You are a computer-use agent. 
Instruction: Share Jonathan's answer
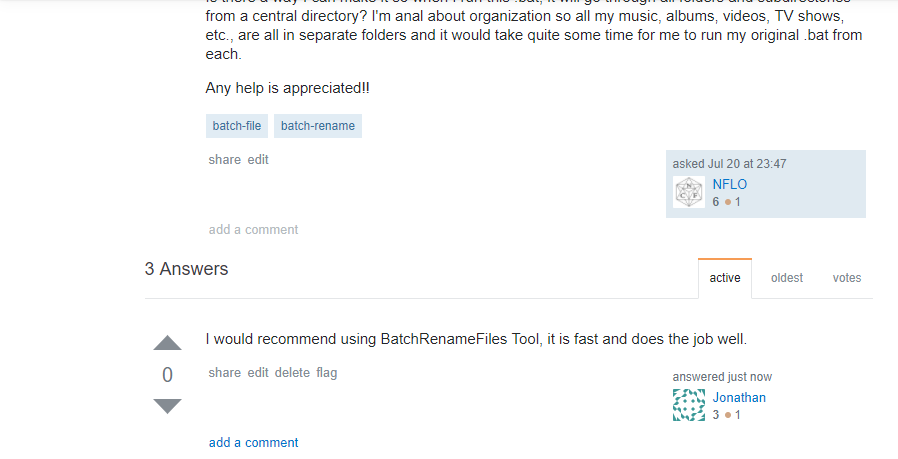pos(224,372)
